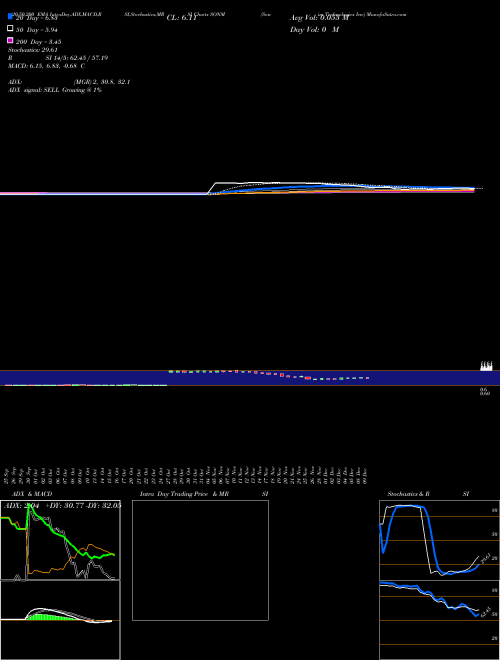The image size is (500, 660).
Task: Select the '50 Day = 5.94' legend text
Action: [37, 30]
